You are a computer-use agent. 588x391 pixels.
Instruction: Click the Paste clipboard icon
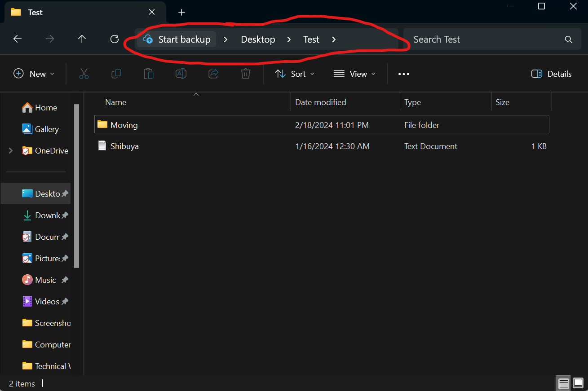(148, 74)
